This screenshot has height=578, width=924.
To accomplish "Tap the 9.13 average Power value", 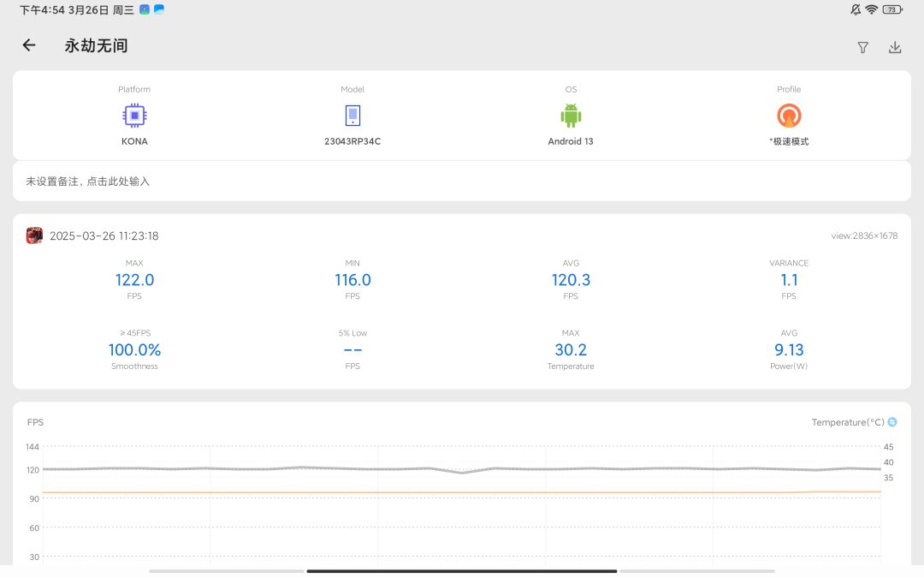I will 789,349.
